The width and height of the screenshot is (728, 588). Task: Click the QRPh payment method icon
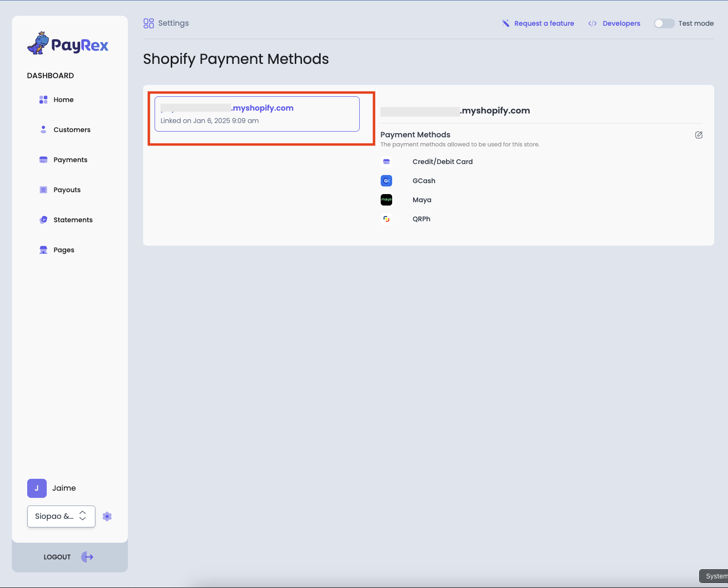point(386,219)
